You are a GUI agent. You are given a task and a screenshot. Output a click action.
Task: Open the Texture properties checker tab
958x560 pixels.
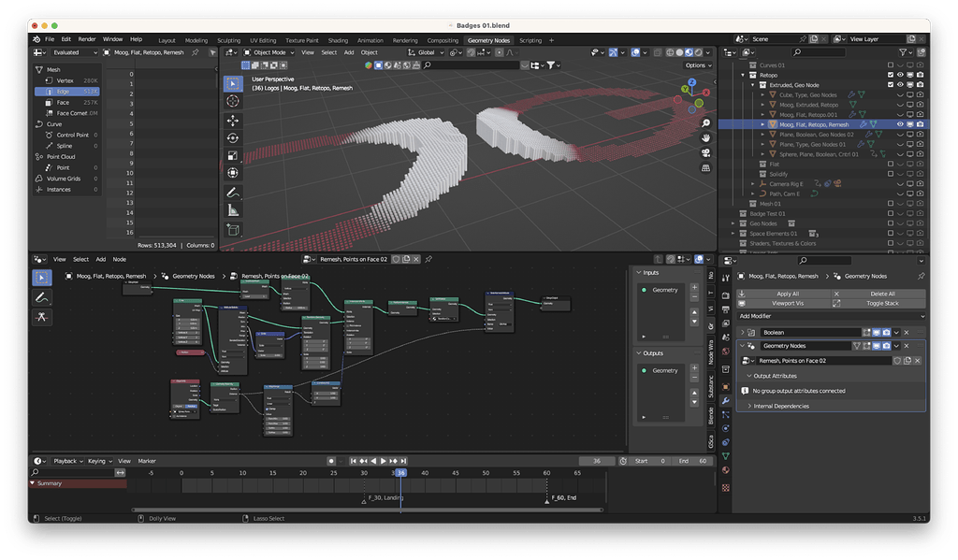tap(725, 488)
